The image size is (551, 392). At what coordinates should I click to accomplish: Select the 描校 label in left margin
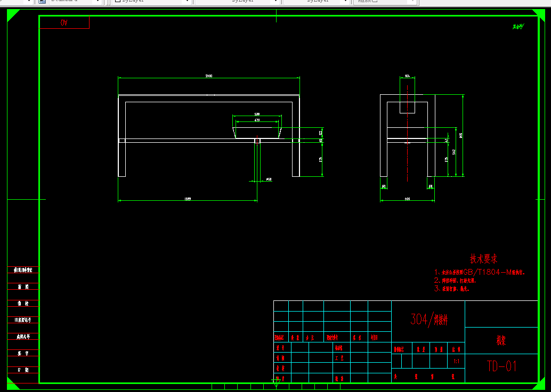(23, 303)
